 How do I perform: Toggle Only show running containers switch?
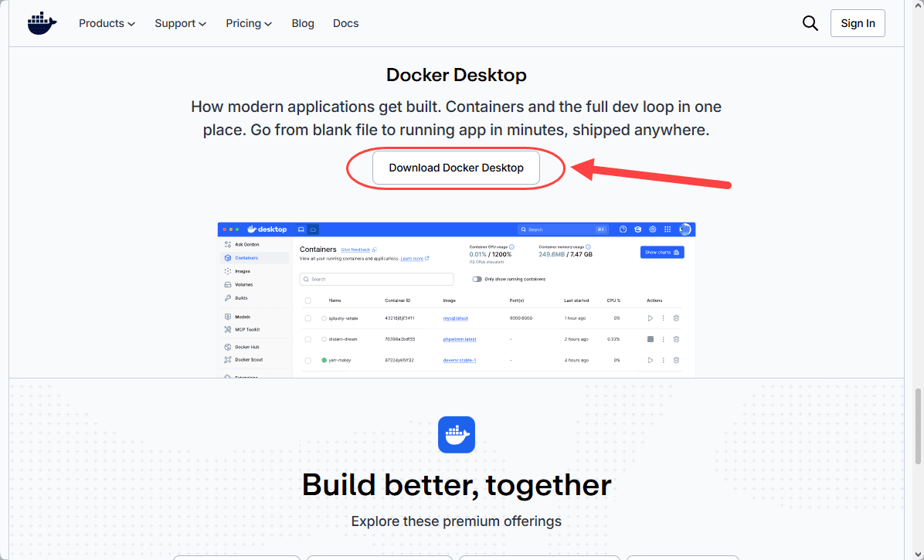point(477,279)
